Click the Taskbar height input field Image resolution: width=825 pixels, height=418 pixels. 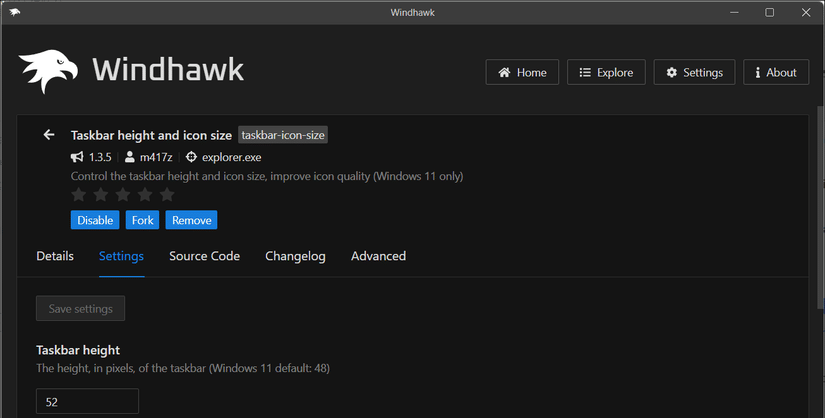click(87, 402)
